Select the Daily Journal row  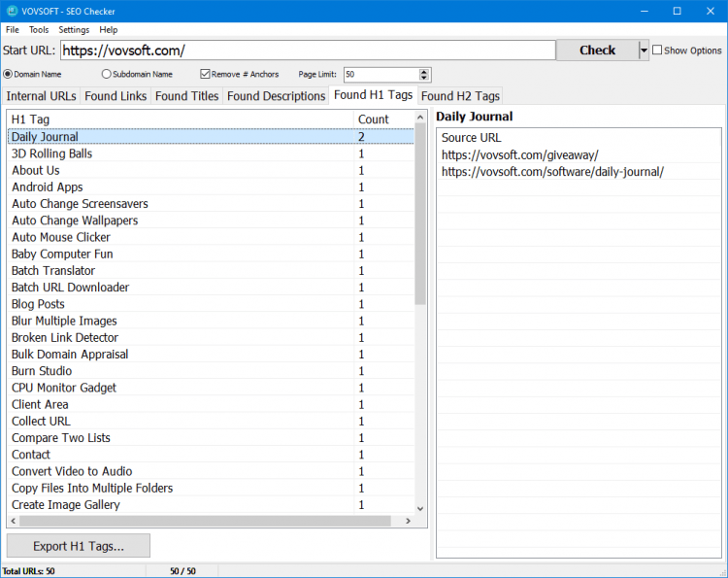211,137
